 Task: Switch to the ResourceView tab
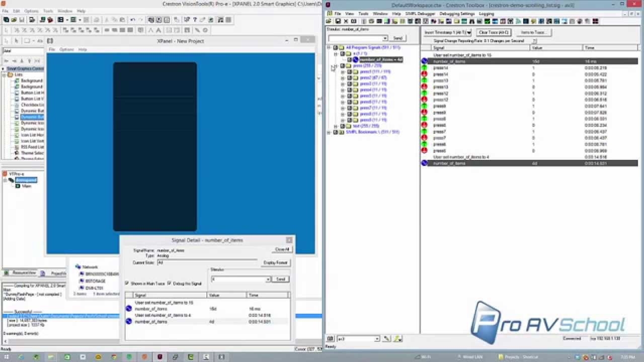tap(21, 273)
